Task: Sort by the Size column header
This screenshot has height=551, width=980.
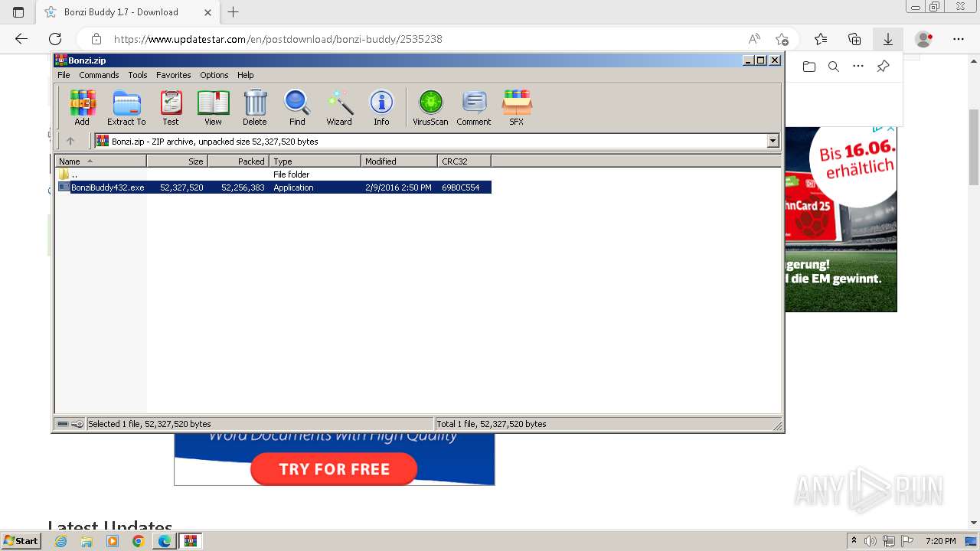Action: pyautogui.click(x=177, y=161)
